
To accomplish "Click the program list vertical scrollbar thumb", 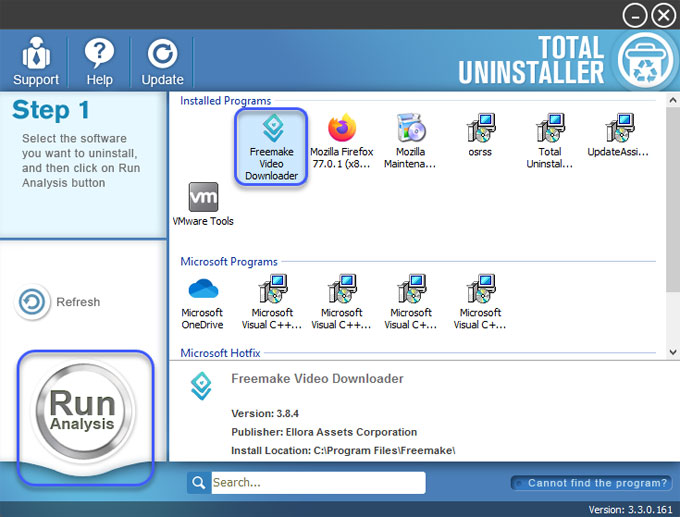I will point(673,200).
